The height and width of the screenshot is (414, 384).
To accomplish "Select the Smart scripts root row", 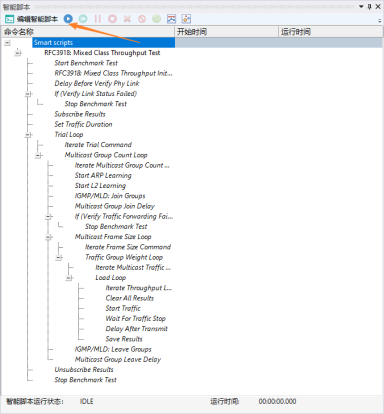I will tap(104, 42).
